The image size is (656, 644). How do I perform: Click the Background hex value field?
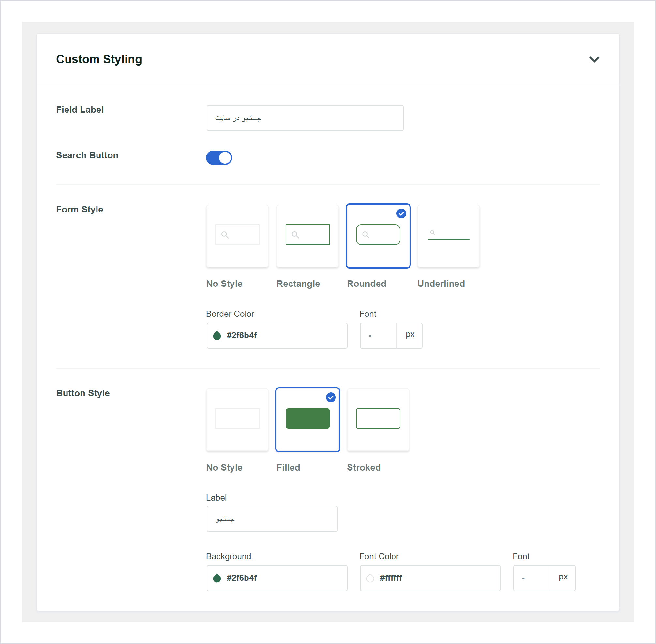277,578
